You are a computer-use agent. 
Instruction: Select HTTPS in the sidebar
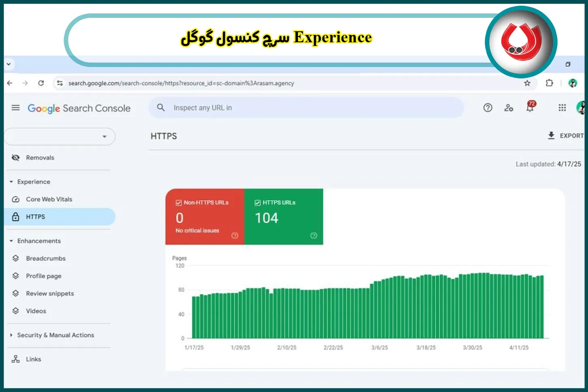pyautogui.click(x=60, y=217)
